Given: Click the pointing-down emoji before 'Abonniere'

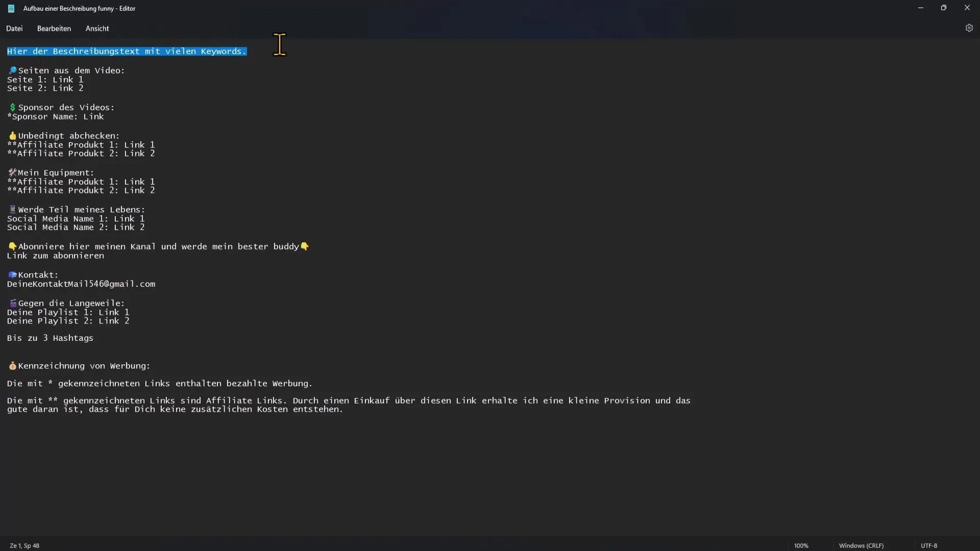Looking at the screenshot, I should (13, 246).
